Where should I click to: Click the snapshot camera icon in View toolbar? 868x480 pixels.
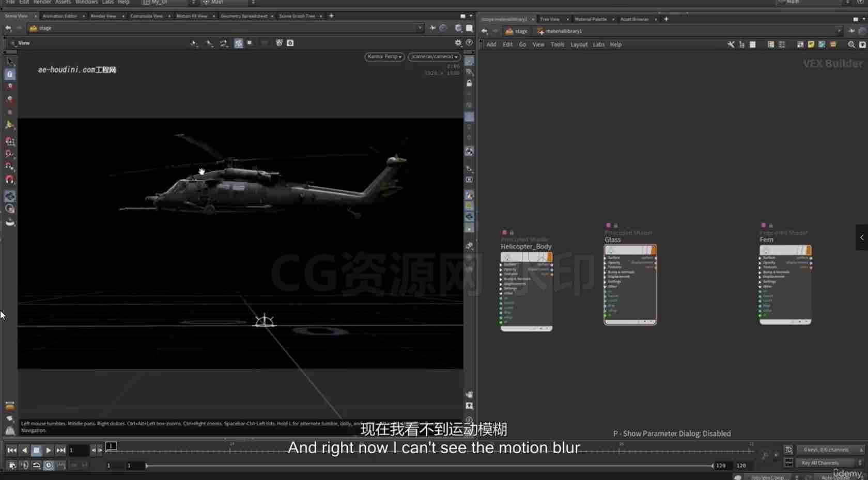pos(290,43)
